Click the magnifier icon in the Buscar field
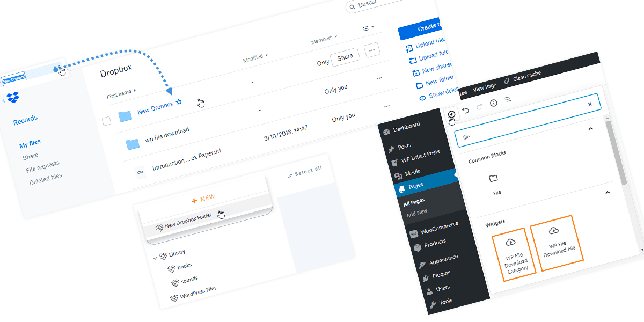Screen dimensions: 644x322 (x=353, y=6)
